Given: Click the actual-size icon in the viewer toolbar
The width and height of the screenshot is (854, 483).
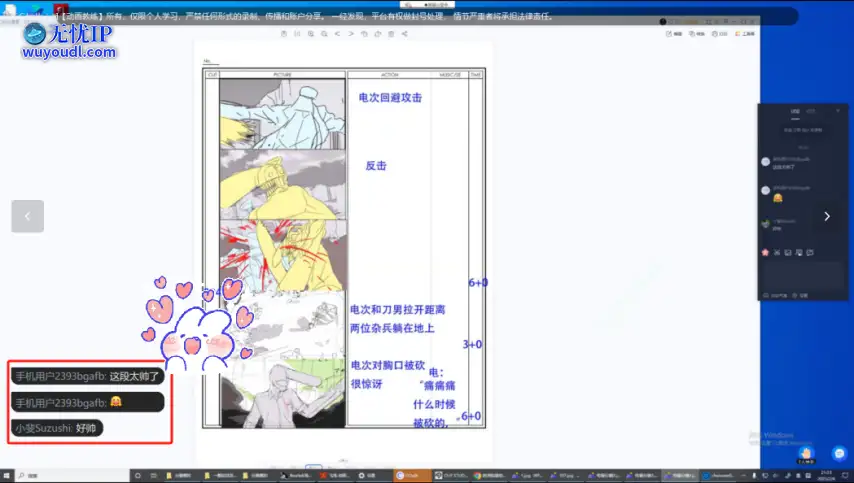Looking at the screenshot, I should [x=297, y=34].
